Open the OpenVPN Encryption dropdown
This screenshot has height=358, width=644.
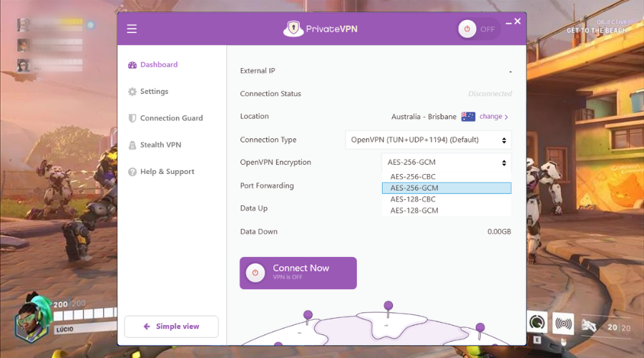tap(447, 163)
